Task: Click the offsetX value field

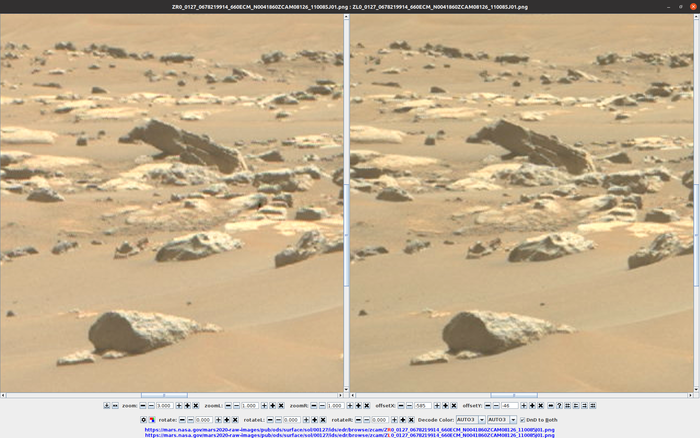Action: [423, 405]
